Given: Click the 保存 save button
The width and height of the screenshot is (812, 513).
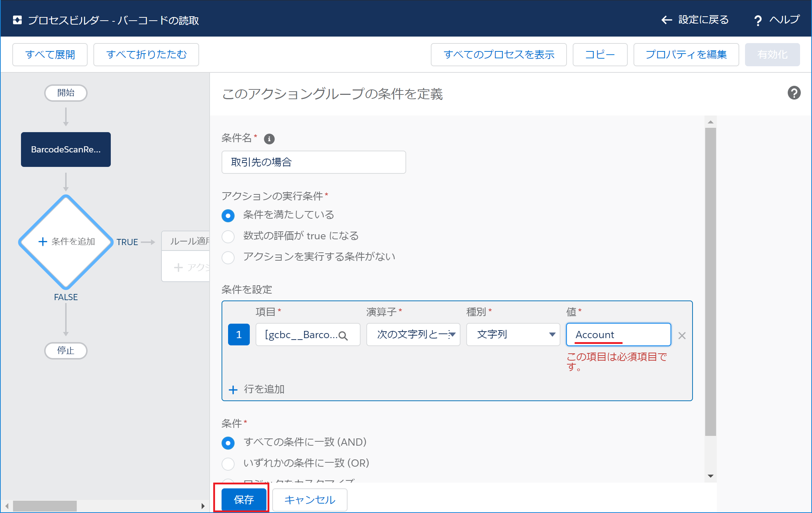Looking at the screenshot, I should click(244, 500).
